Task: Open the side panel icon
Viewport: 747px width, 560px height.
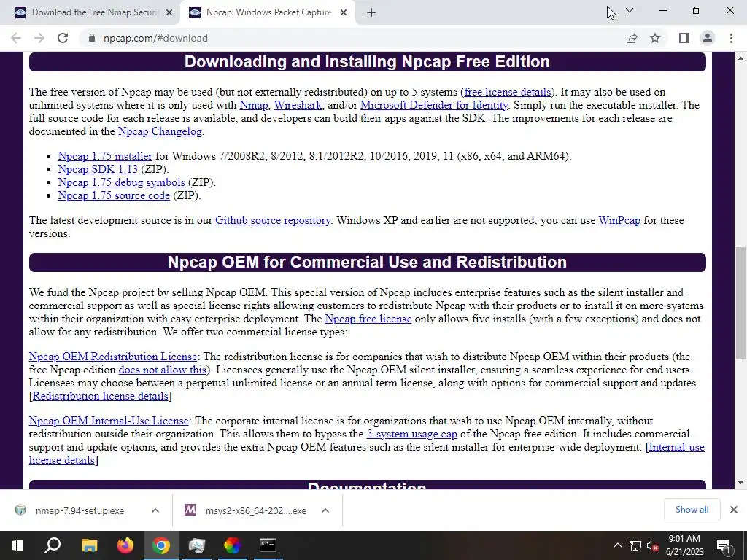Action: coord(684,38)
